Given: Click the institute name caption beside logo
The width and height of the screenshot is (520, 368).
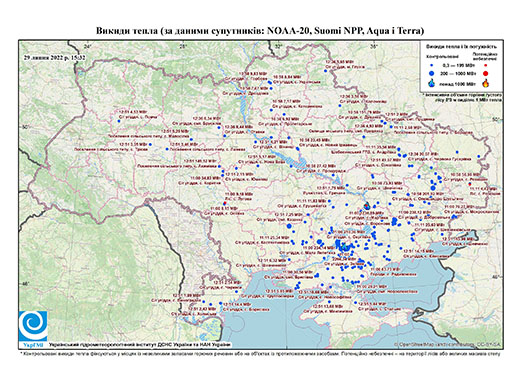Looking at the screenshot, I should [140, 345].
